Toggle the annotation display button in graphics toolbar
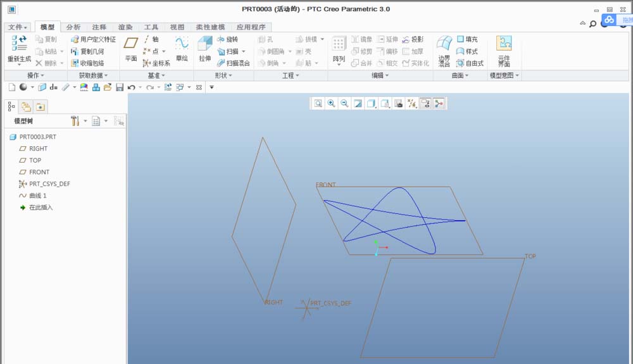Viewport: 633px width, 364px height. [x=425, y=104]
